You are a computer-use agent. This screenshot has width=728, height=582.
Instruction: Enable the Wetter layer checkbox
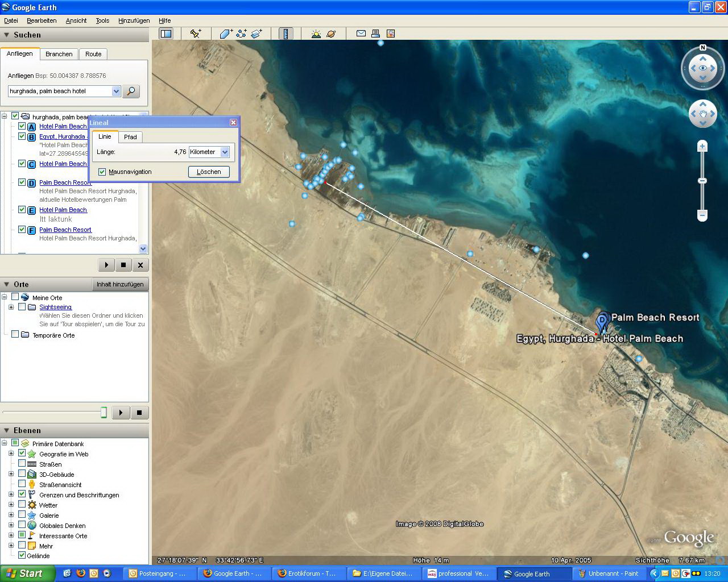pyautogui.click(x=22, y=505)
